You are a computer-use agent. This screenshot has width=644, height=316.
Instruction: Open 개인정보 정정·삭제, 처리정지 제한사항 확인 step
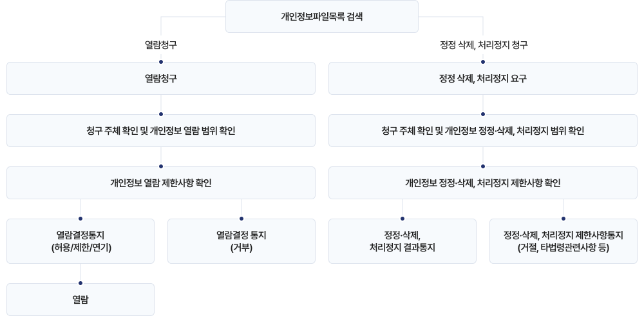[x=483, y=183]
